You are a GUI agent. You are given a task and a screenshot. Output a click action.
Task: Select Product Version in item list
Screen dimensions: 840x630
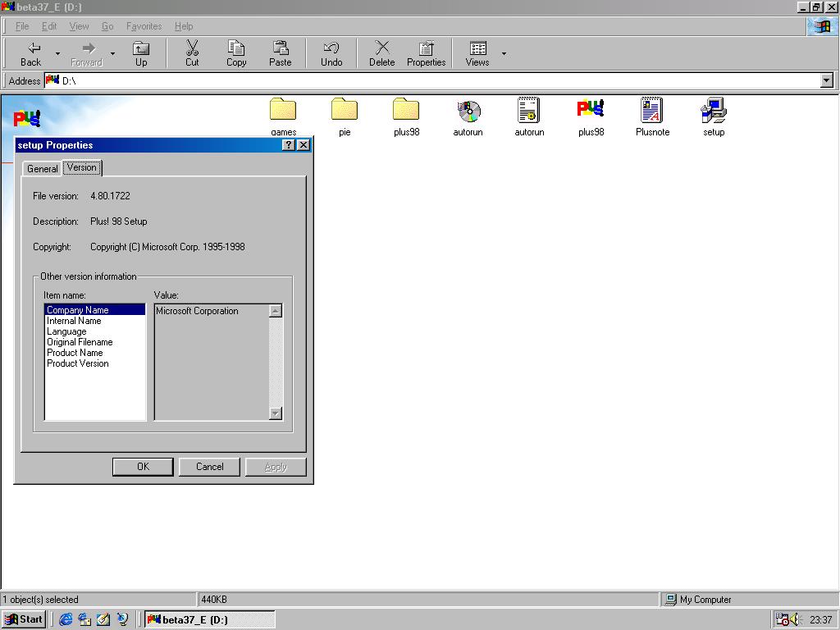click(95, 363)
